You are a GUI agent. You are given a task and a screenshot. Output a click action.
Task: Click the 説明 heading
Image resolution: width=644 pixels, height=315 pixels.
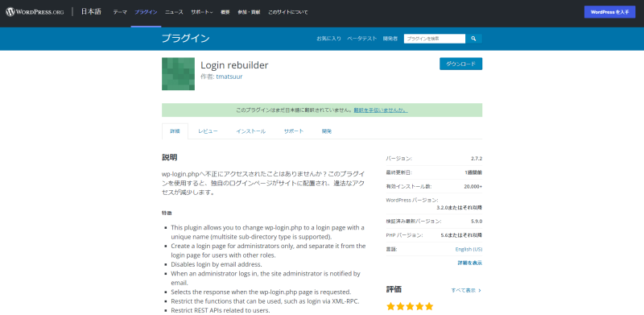coord(169,158)
